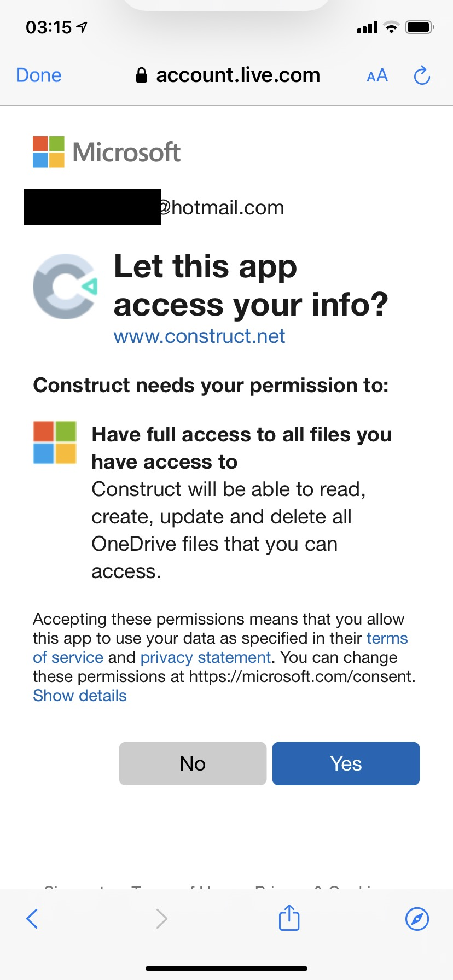Tap the Microsoft logo at top
The width and height of the screenshot is (453, 980).
107,151
